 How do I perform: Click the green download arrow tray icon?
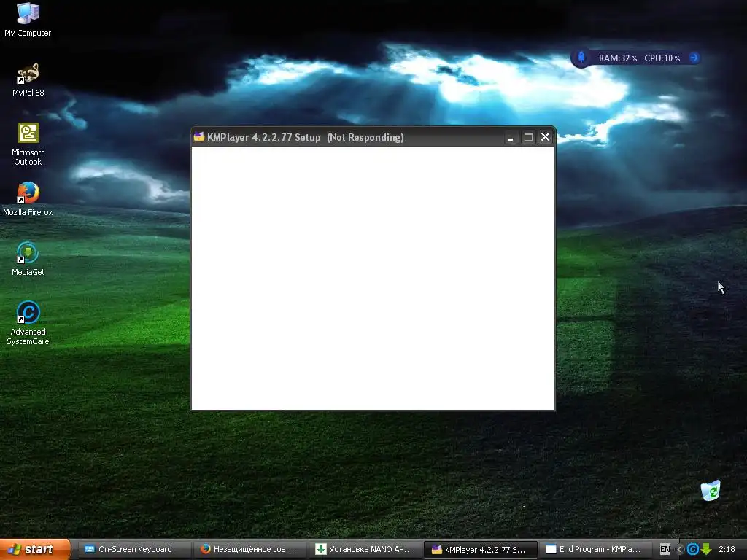706,550
